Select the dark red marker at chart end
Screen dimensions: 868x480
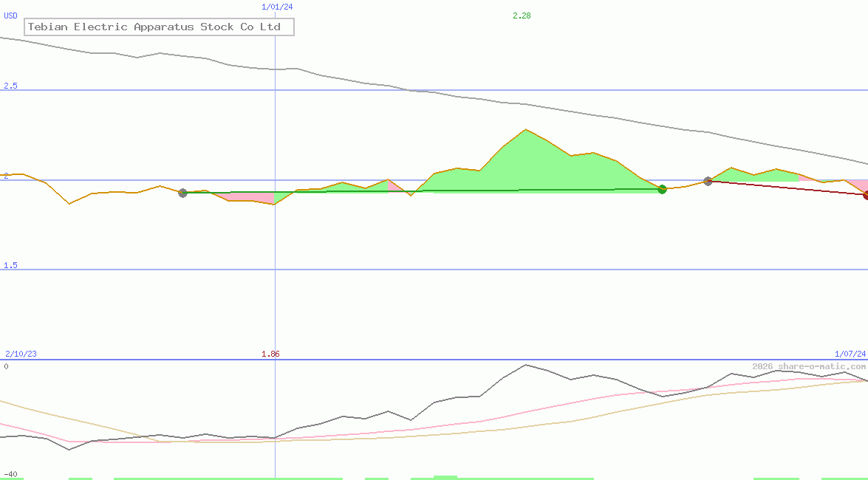pyautogui.click(x=865, y=195)
